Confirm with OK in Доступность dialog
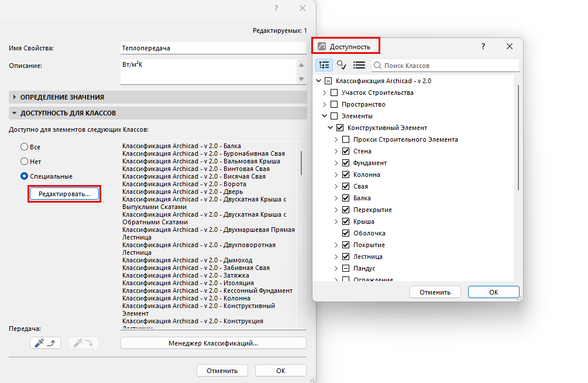588x383 pixels. (x=493, y=292)
